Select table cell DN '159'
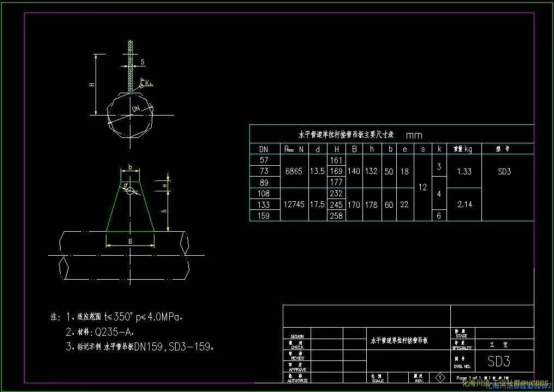 point(264,215)
